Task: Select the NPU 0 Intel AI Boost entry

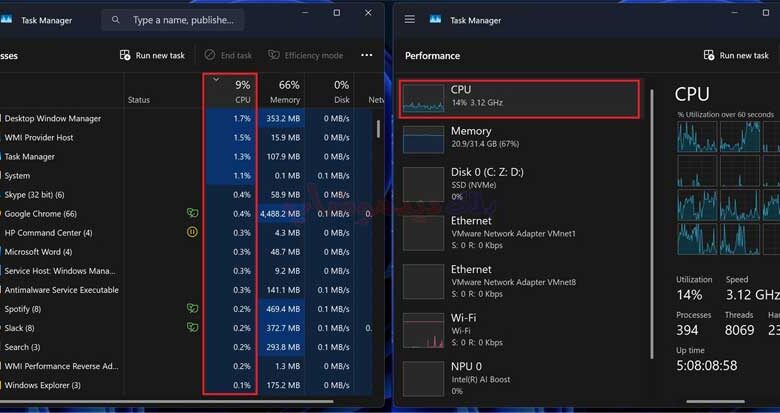Action: 519,379
